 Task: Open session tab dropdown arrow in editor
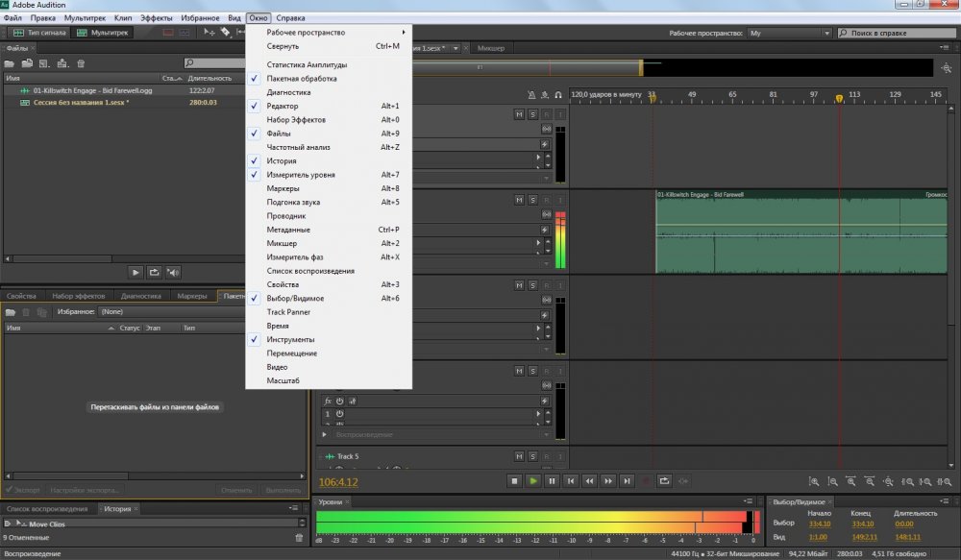coord(456,48)
